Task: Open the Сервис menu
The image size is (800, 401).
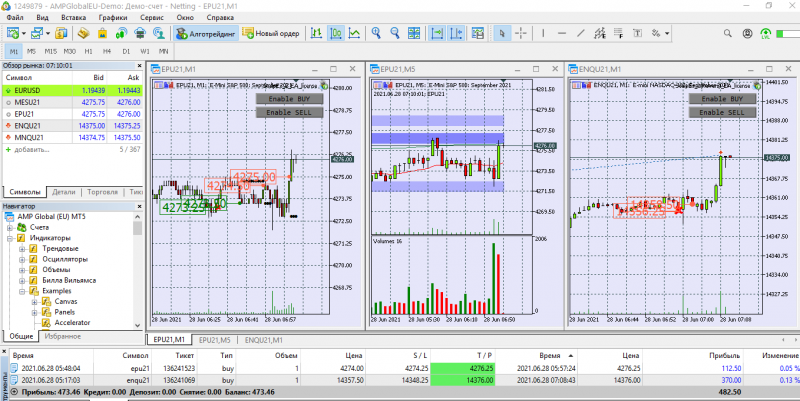Action: (x=152, y=17)
